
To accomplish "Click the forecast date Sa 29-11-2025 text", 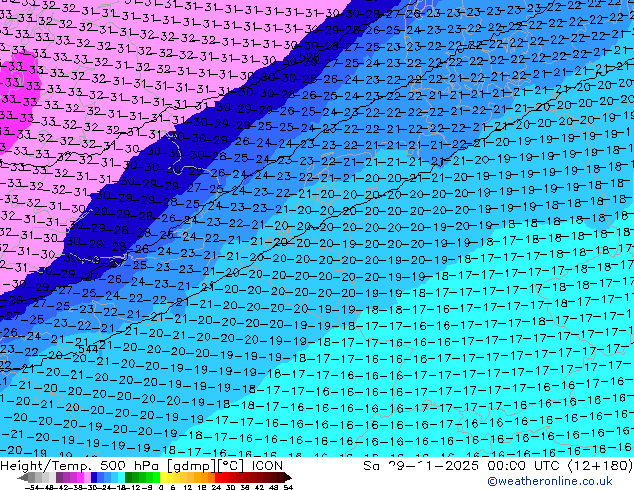I will pos(421,466).
